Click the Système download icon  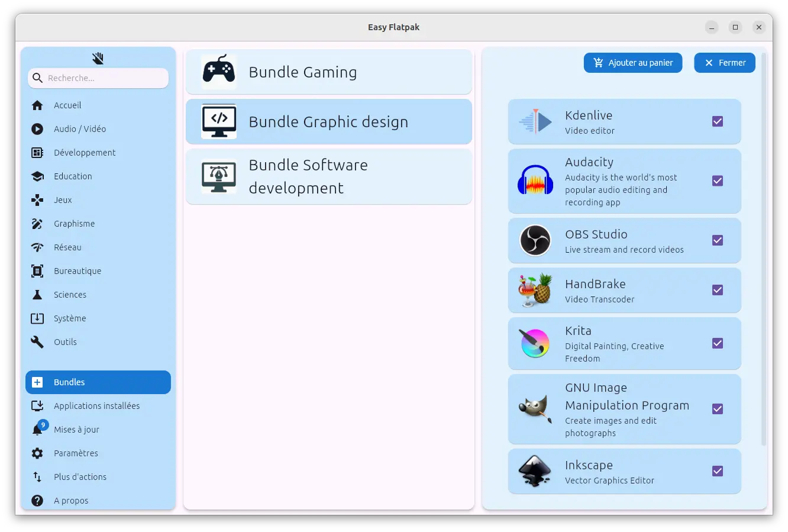(37, 318)
